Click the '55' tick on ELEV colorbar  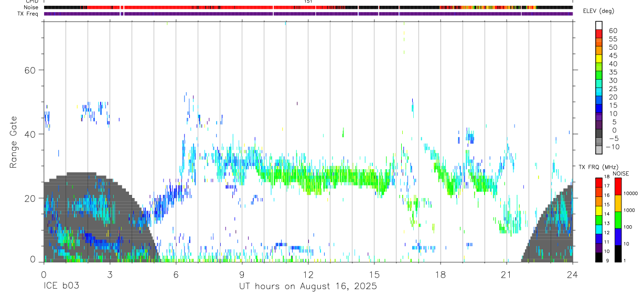(x=612, y=39)
